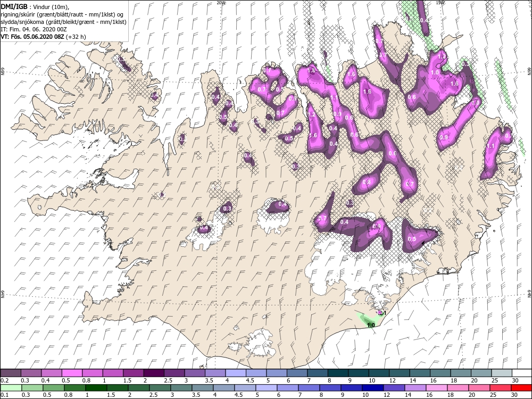Click the 66N latitude label on left edge
The height and width of the screenshot is (399, 532).
tap(2, 71)
